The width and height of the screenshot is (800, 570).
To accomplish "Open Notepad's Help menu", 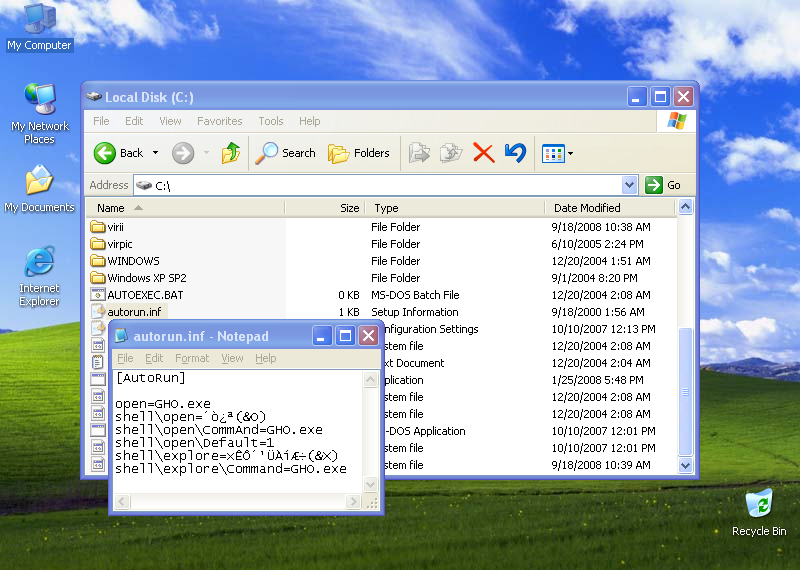I will [266, 358].
